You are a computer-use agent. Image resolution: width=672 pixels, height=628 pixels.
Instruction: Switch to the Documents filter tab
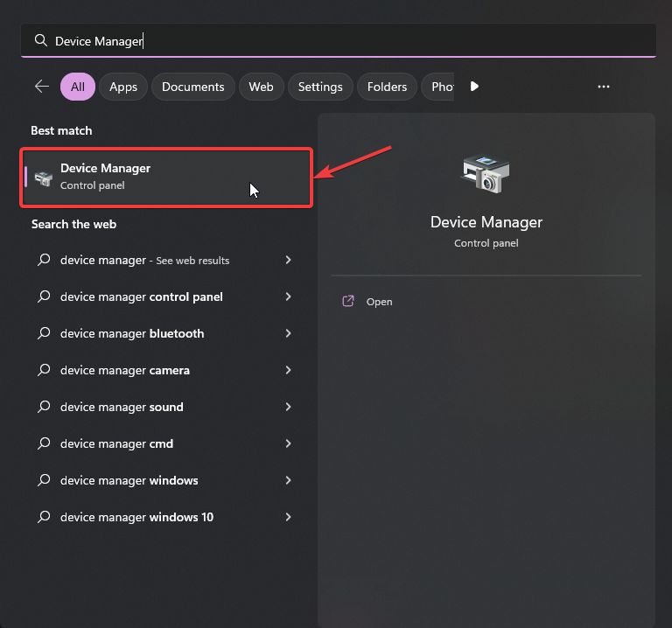coord(192,87)
